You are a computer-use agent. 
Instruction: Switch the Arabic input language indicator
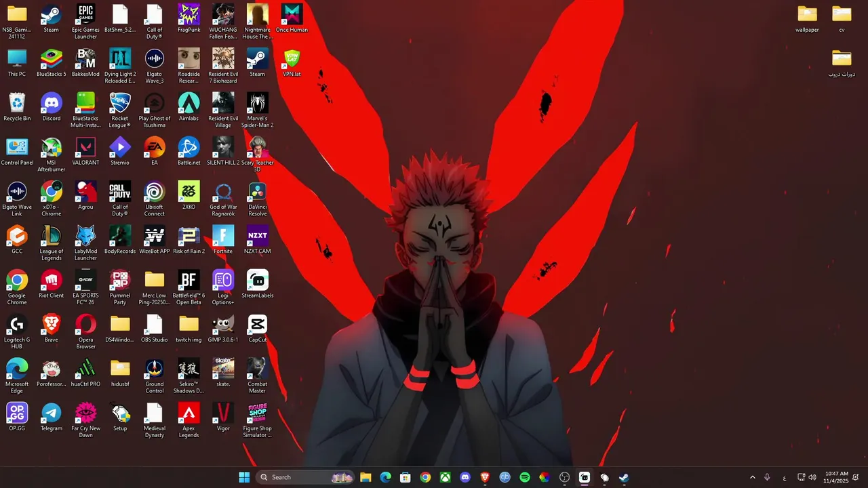pos(785,477)
